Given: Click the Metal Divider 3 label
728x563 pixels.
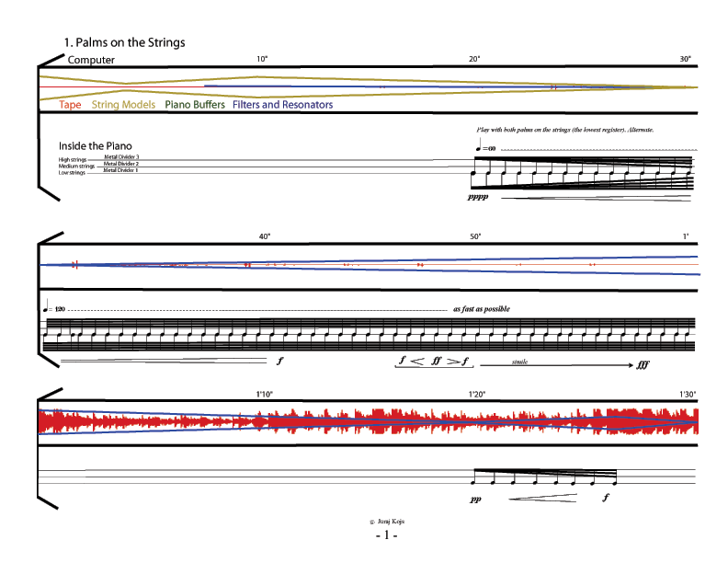Looking at the screenshot, I should tap(121, 157).
